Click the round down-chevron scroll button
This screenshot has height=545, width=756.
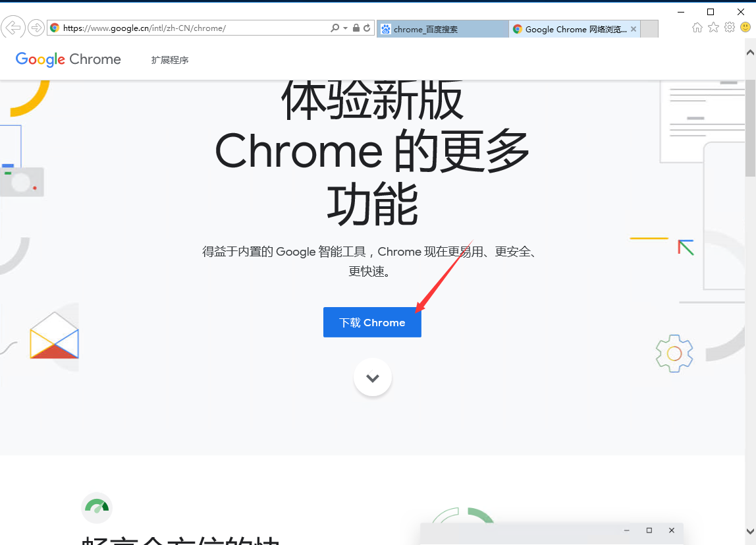pyautogui.click(x=372, y=377)
